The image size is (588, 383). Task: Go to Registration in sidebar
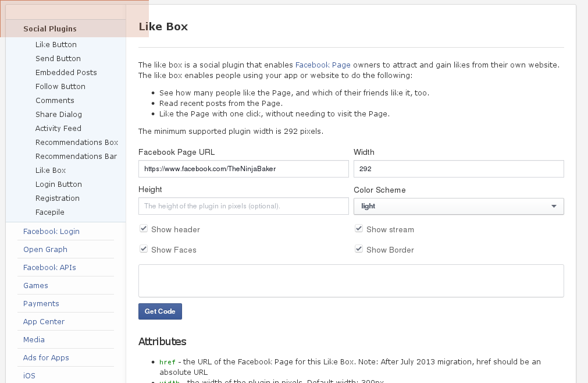(58, 198)
